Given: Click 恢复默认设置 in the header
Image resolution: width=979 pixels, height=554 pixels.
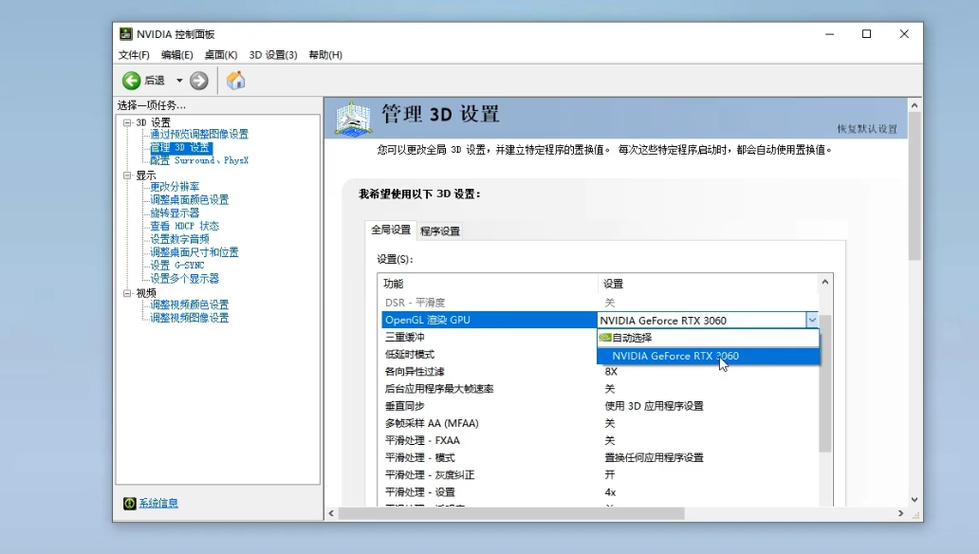Looking at the screenshot, I should pos(867,129).
